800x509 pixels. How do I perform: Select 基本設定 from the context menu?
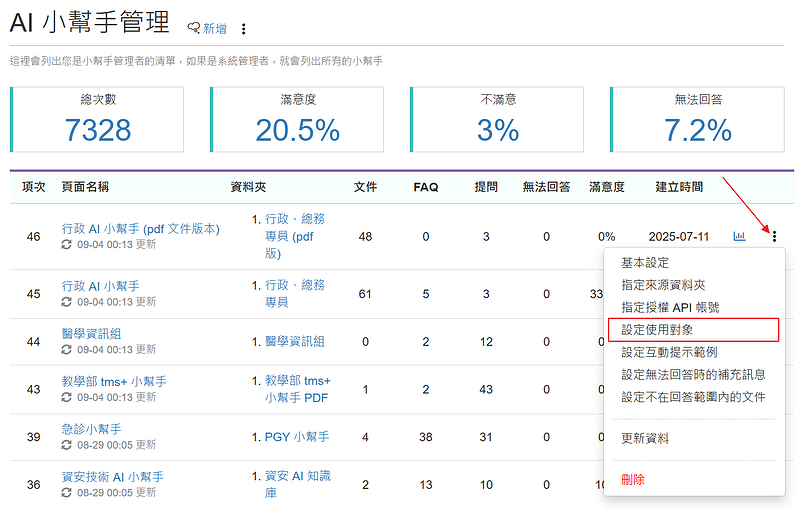coord(645,263)
